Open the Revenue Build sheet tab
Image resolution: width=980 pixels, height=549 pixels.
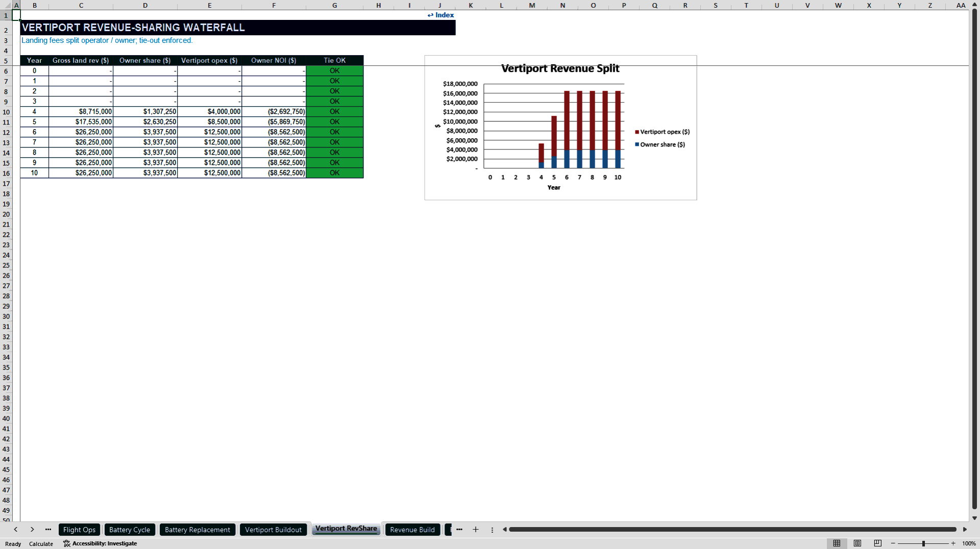[x=412, y=530]
